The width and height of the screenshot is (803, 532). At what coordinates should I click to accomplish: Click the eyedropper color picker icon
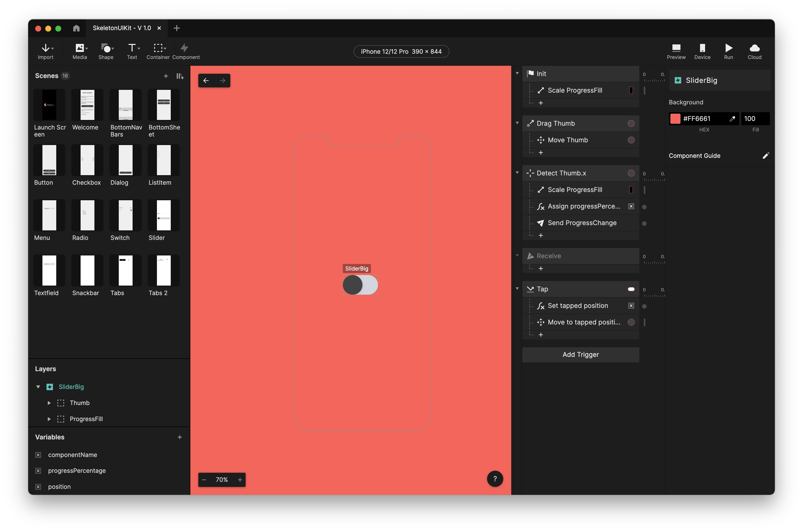[732, 119]
